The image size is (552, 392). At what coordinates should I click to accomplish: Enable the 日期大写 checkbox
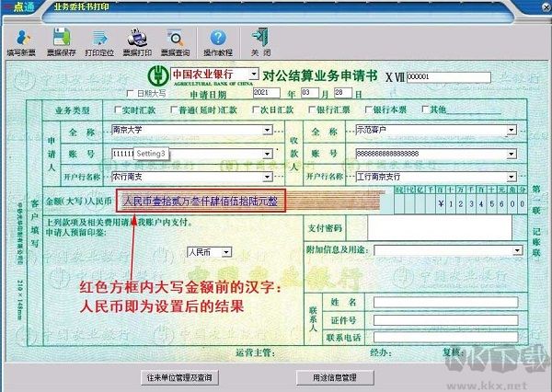click(x=131, y=93)
